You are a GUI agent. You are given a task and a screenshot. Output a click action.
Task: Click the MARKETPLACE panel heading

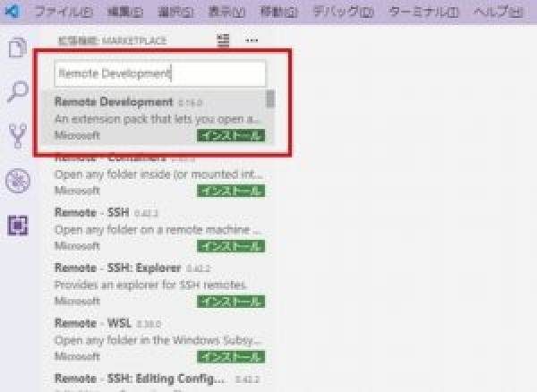112,41
